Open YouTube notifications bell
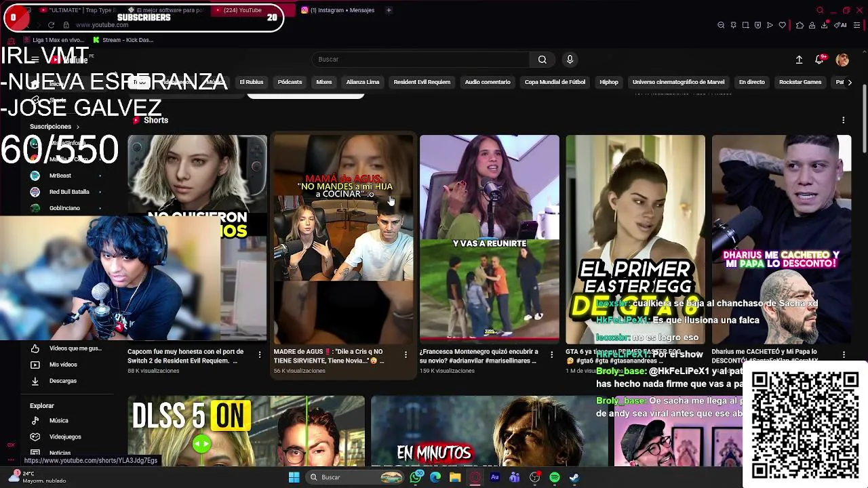 819,60
